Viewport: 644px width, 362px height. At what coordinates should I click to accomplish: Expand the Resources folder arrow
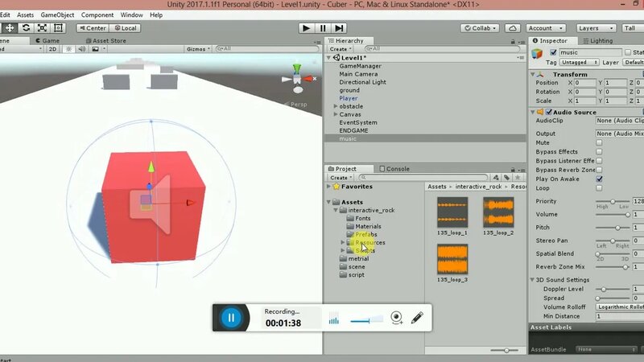(x=343, y=243)
